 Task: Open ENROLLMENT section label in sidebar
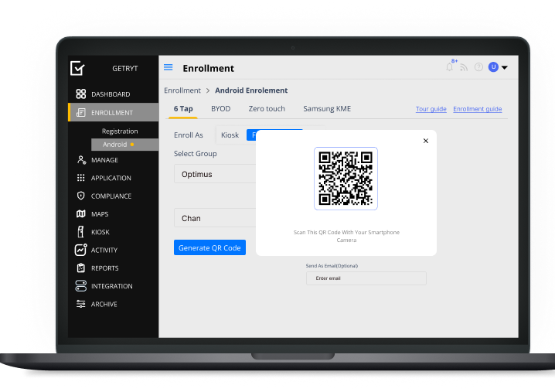click(x=112, y=113)
